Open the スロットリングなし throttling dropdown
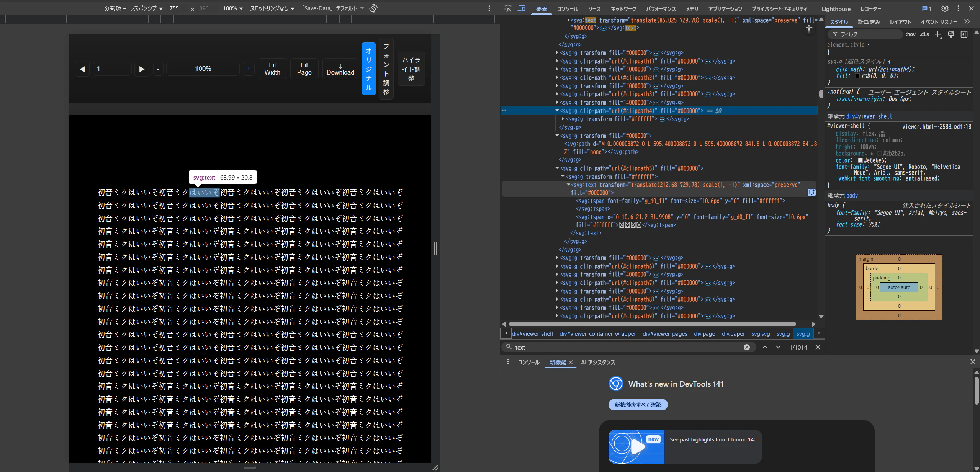 [x=272, y=8]
